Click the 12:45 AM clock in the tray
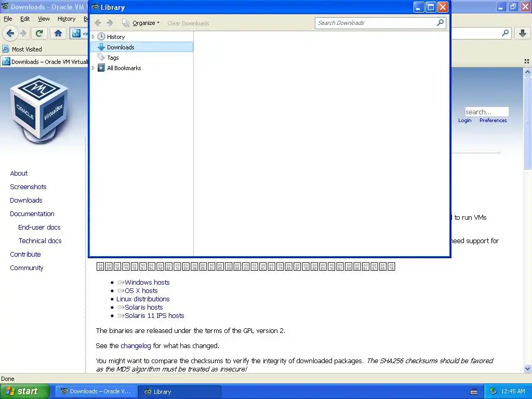Screen dimensions: 532x399 point(513,391)
